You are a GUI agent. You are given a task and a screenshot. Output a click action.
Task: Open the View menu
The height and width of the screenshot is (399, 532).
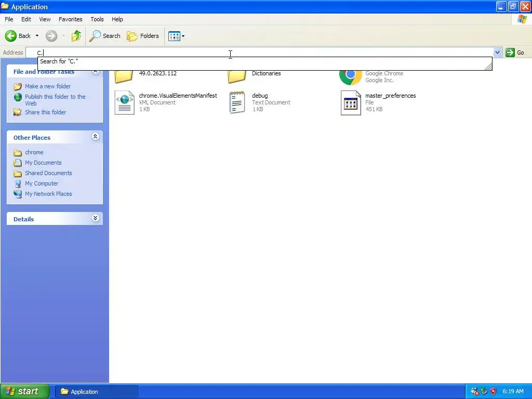45,19
